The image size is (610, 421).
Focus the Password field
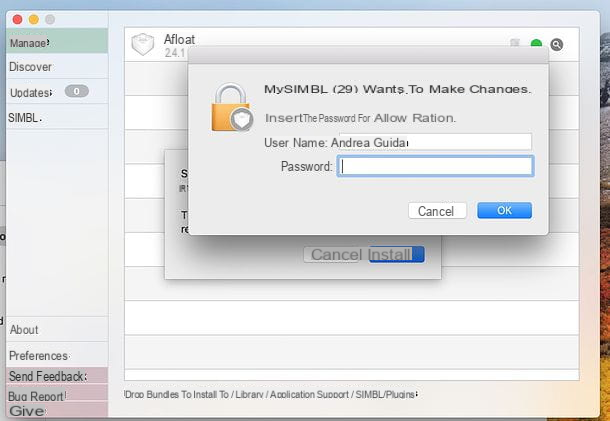(x=435, y=166)
